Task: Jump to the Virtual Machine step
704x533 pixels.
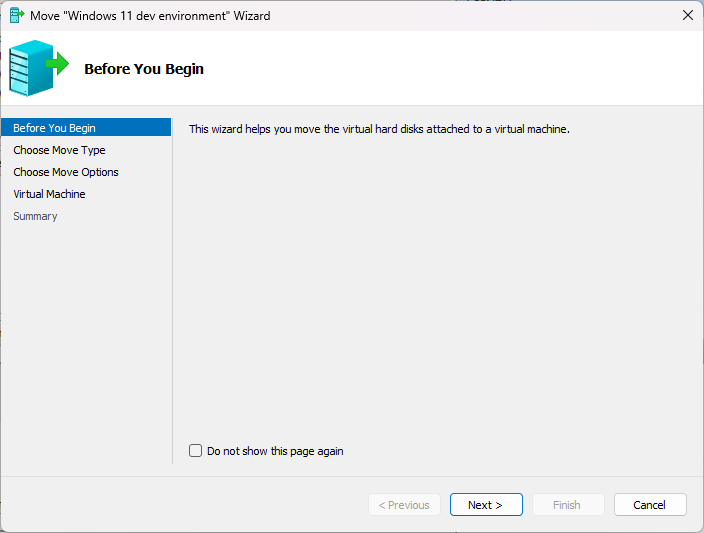Action: point(49,194)
